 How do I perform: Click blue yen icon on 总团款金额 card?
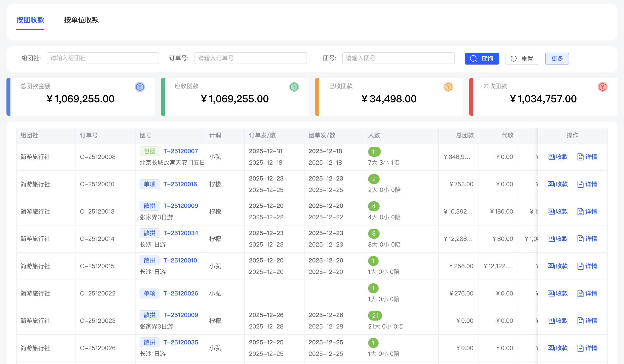coord(140,87)
